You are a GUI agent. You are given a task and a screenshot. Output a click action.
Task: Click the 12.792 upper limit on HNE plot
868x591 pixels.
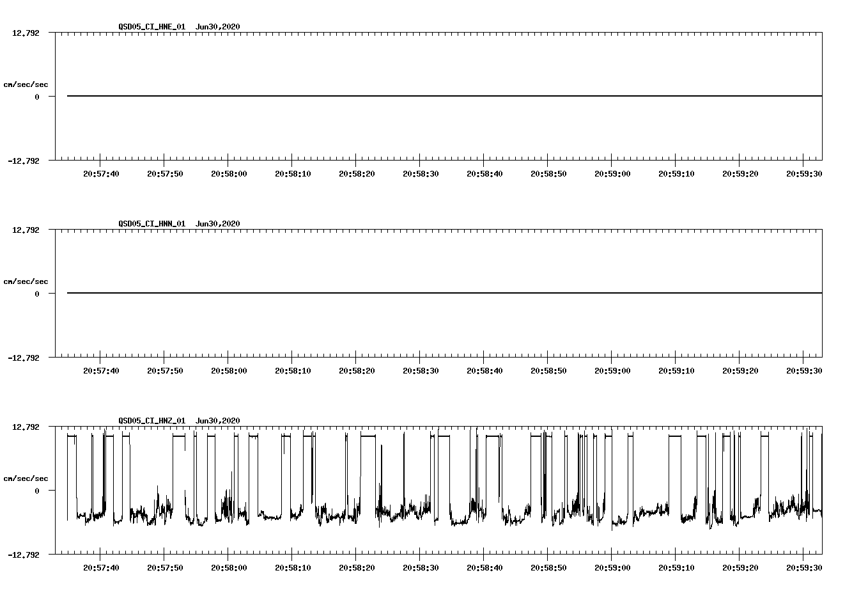26,33
